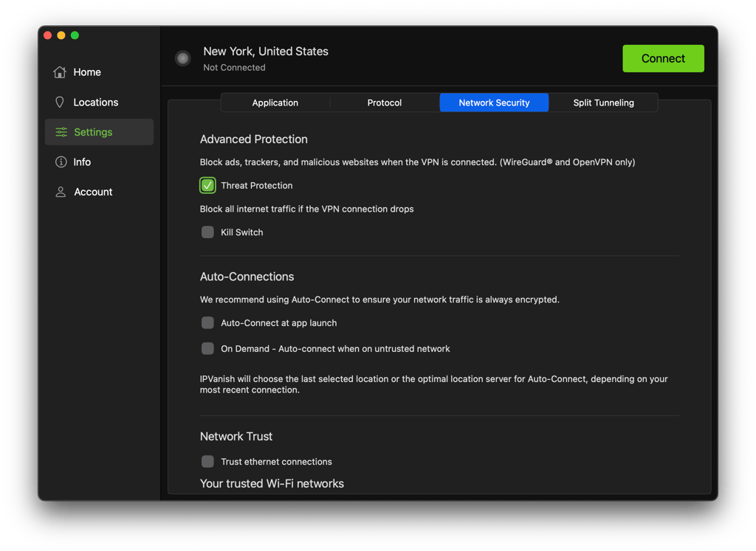Click the yellow minimize window button
756x551 pixels.
point(61,35)
